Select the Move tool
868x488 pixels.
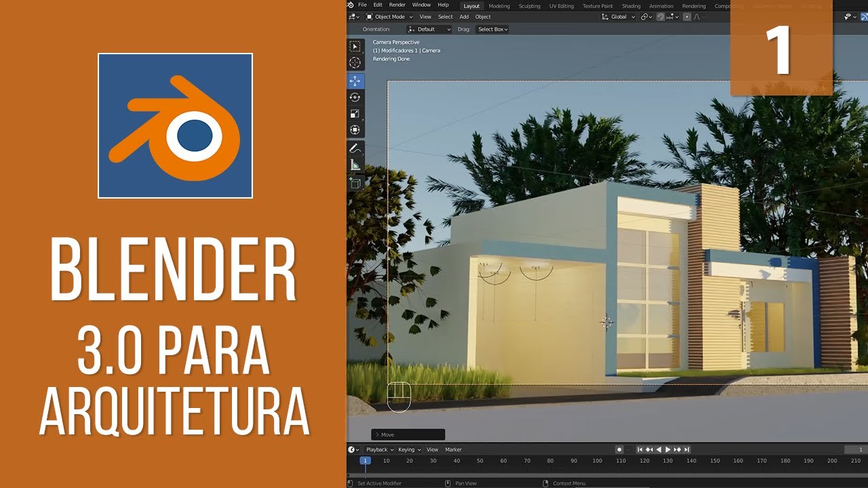click(x=355, y=81)
